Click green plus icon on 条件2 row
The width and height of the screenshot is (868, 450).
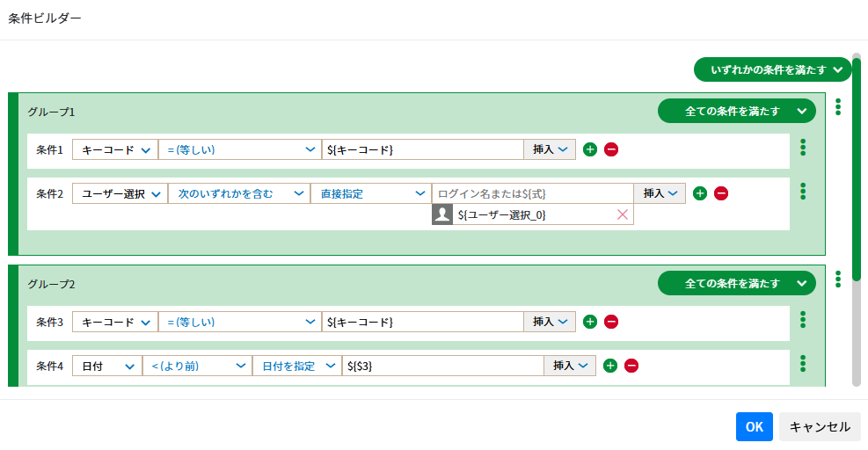coord(700,193)
